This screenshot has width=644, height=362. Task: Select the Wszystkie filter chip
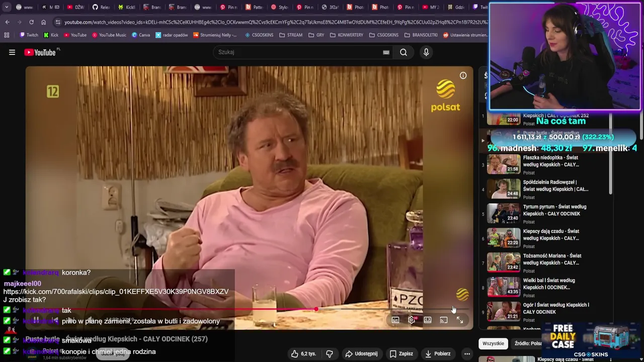(x=493, y=343)
